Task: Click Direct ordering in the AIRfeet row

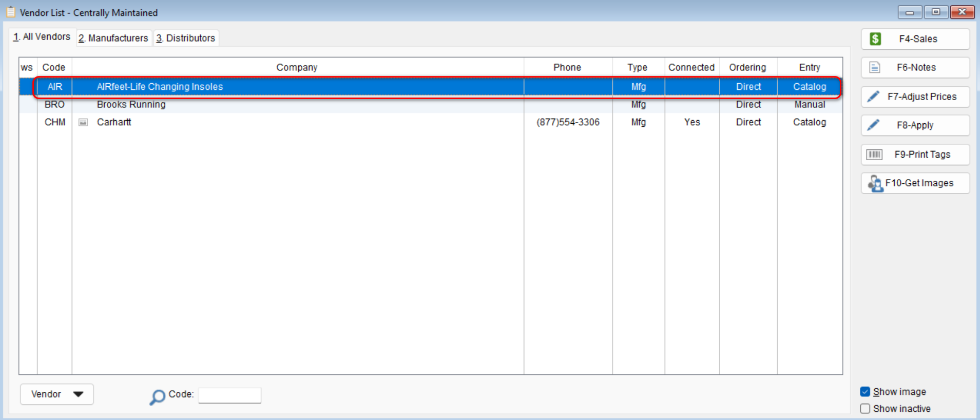Action: tap(748, 87)
